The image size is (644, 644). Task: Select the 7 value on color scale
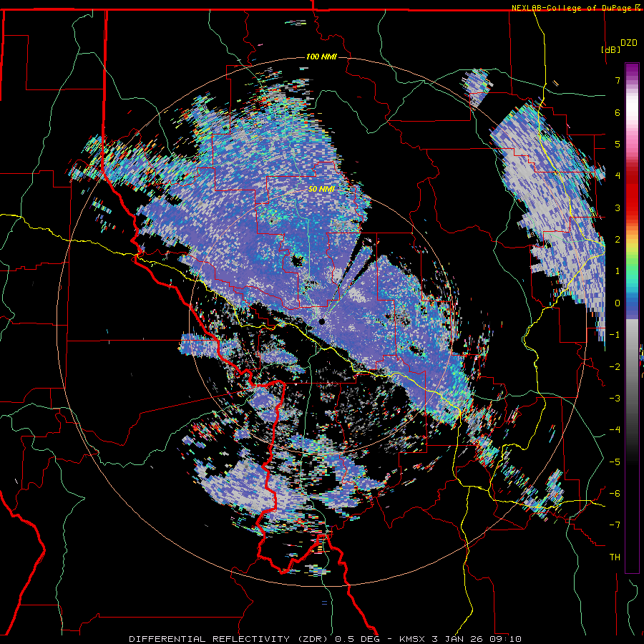(618, 80)
